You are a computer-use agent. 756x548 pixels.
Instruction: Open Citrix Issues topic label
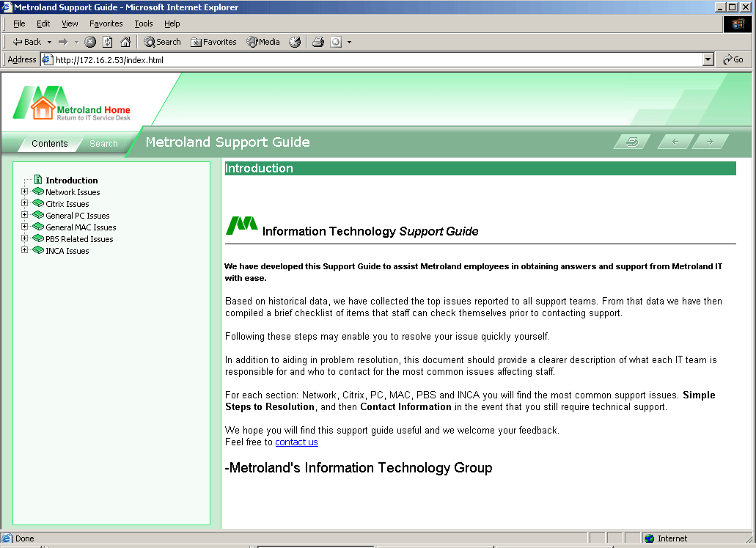67,204
